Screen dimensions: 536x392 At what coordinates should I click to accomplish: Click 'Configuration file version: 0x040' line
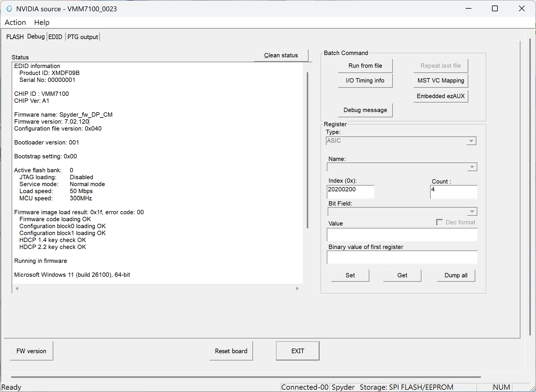58,129
